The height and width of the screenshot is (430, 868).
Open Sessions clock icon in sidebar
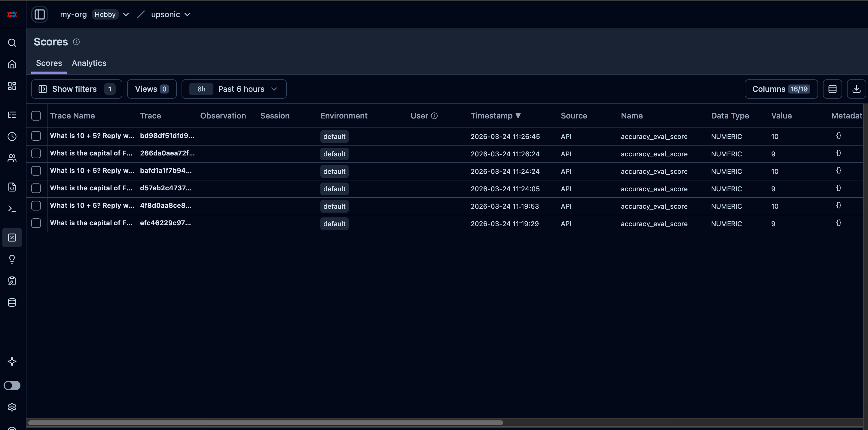tap(12, 137)
